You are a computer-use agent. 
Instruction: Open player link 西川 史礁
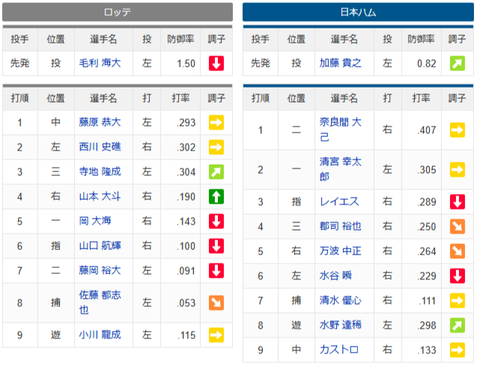[100, 147]
